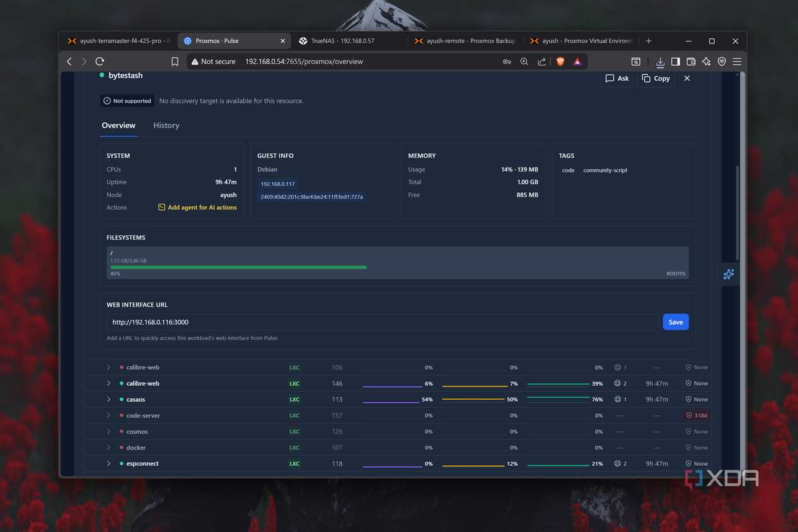Screen dimensions: 798x532
Task: Open a new browser tab
Action: point(649,41)
